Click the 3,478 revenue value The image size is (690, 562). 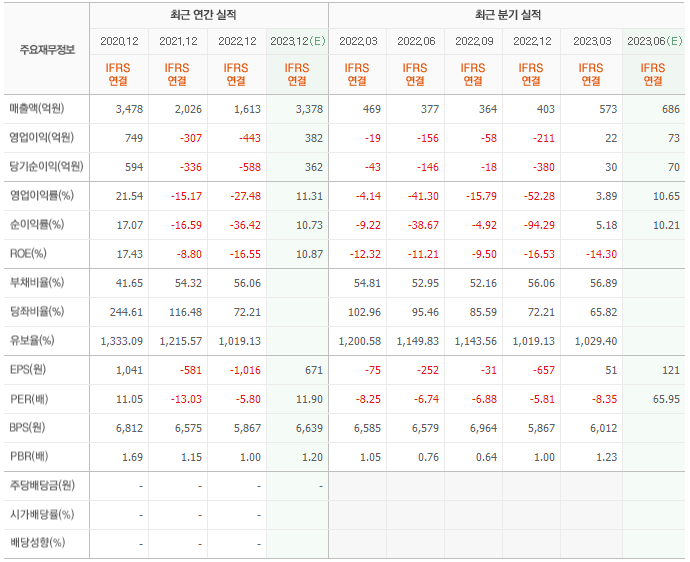(x=129, y=109)
